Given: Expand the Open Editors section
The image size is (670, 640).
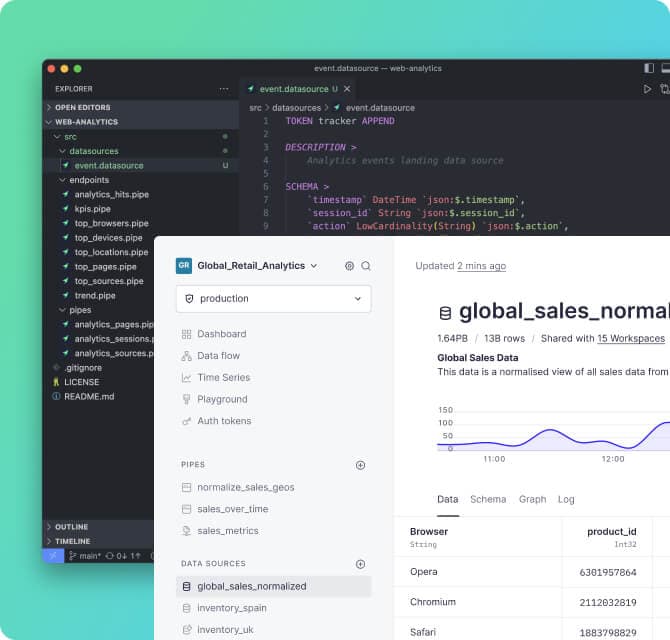Looking at the screenshot, I should 141,107.
